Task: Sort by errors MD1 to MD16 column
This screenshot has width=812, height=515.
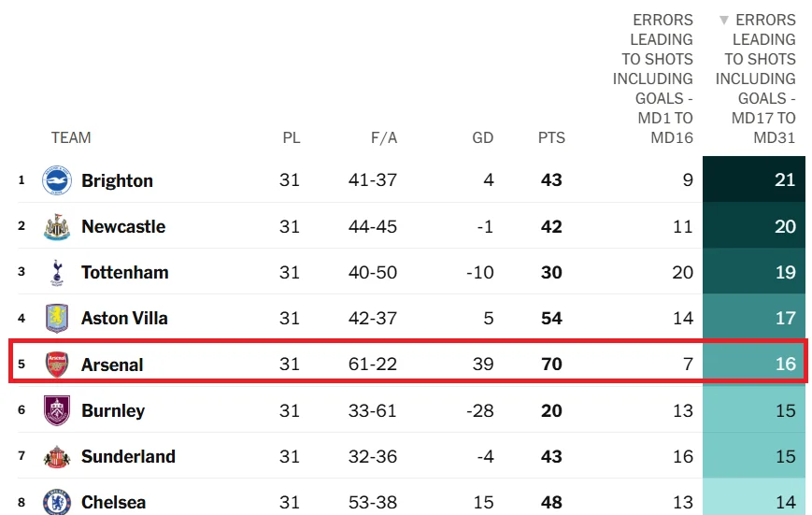Action: click(653, 79)
